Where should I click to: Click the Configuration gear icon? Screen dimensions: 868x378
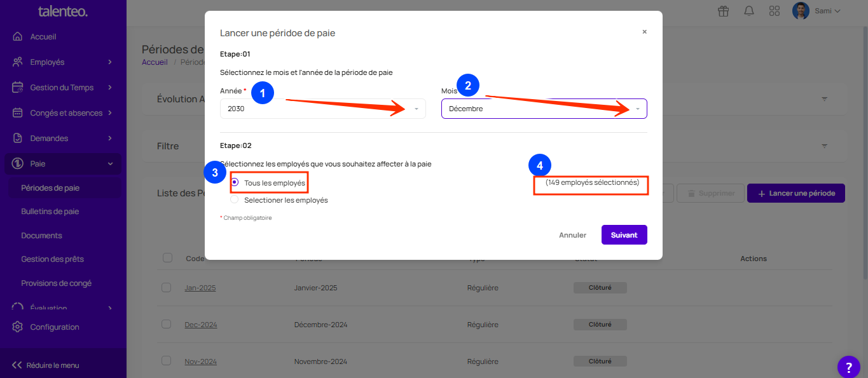[x=18, y=327]
